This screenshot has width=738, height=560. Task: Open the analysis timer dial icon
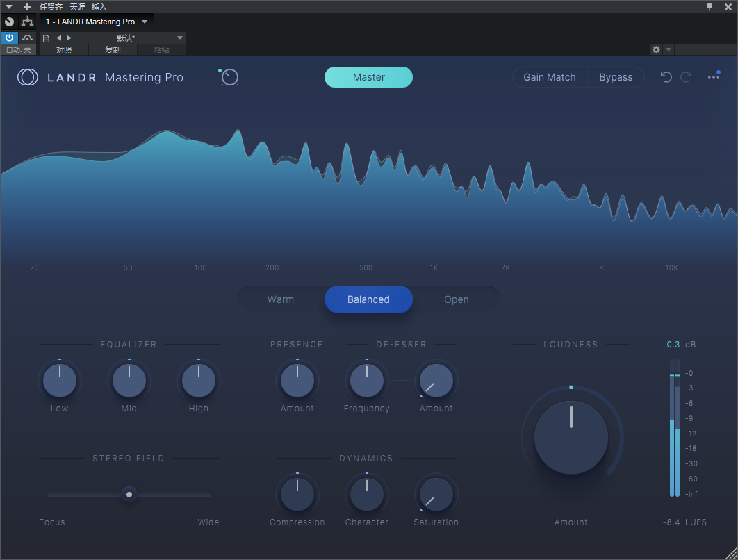pyautogui.click(x=229, y=77)
